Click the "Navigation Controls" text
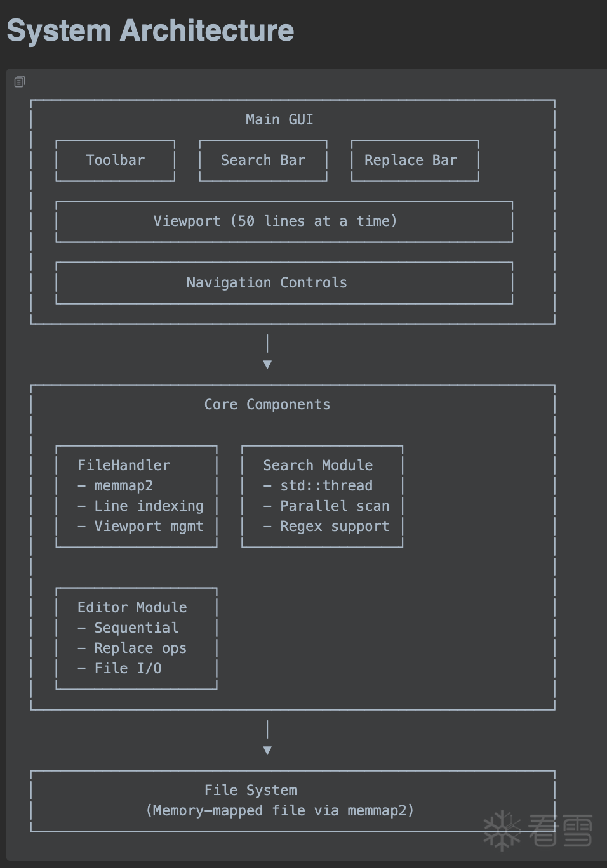This screenshot has height=868, width=607. pos(267,282)
